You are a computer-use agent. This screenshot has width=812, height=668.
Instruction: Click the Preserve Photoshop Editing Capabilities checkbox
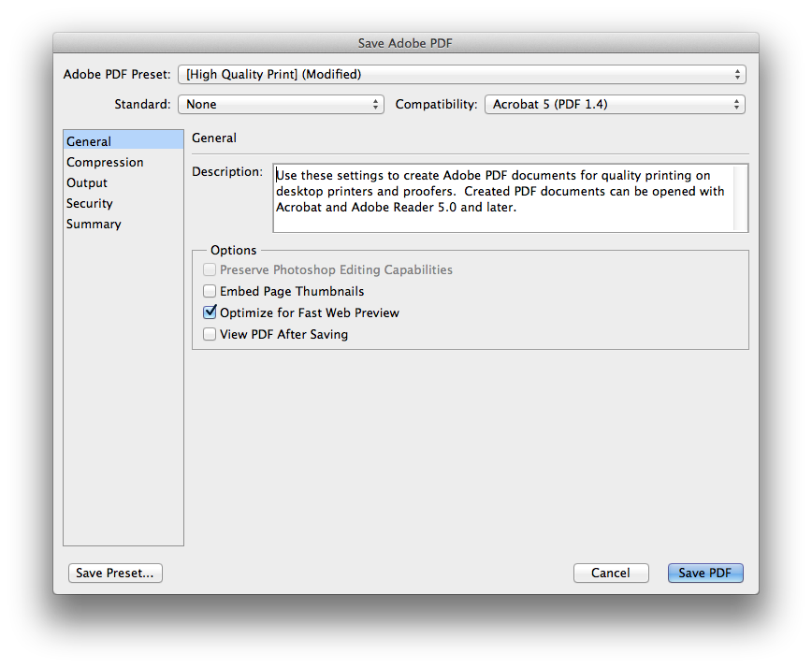210,269
